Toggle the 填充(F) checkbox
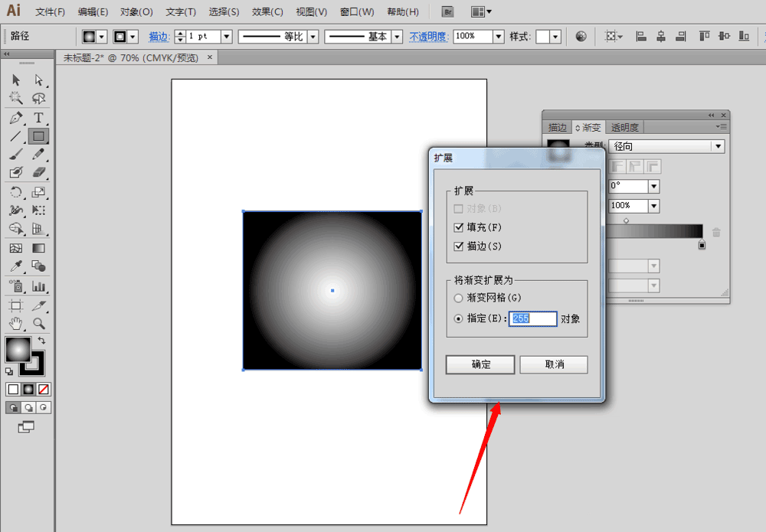 point(458,227)
